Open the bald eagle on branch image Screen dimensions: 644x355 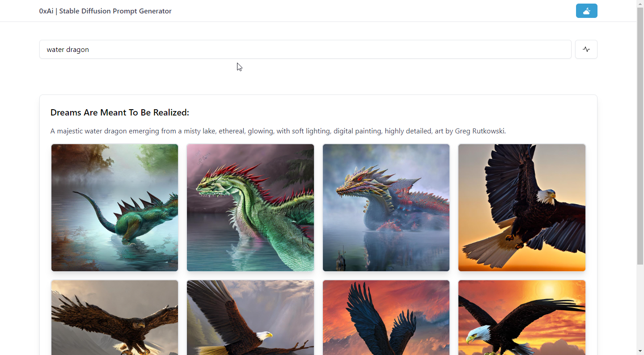click(x=250, y=317)
